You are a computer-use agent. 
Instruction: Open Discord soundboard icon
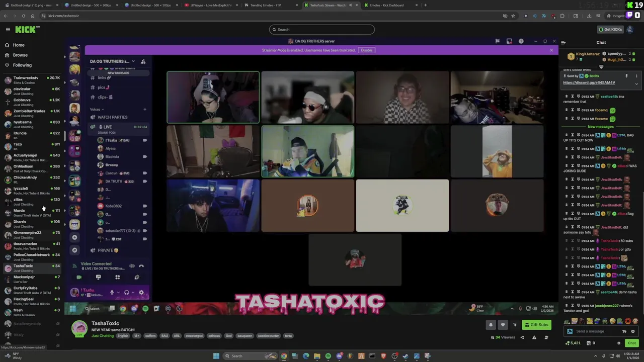coord(137,277)
